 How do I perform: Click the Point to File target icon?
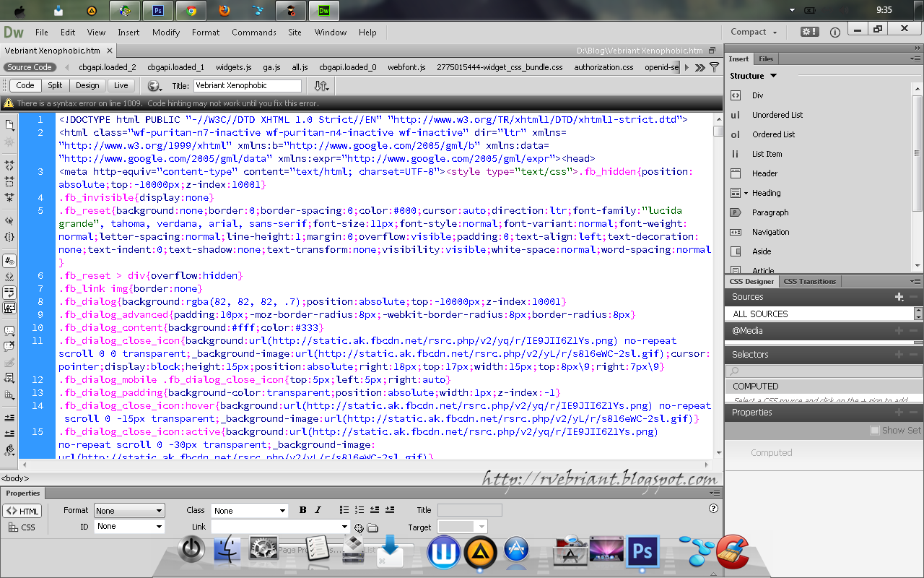click(x=359, y=527)
